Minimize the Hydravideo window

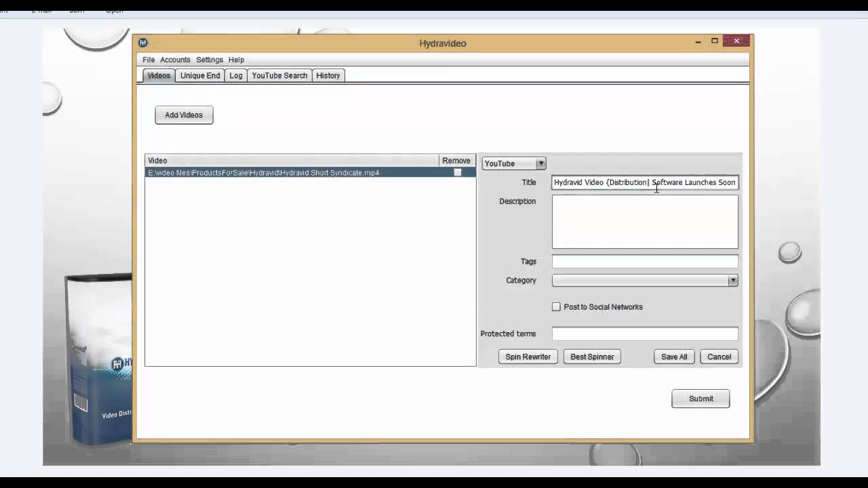tap(698, 42)
